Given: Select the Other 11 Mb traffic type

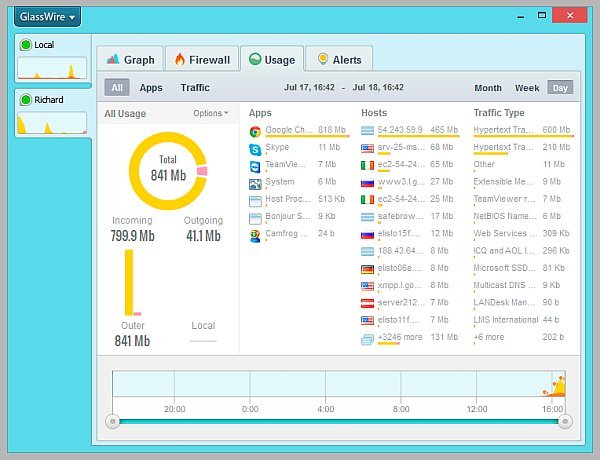Looking at the screenshot, I should 523,165.
